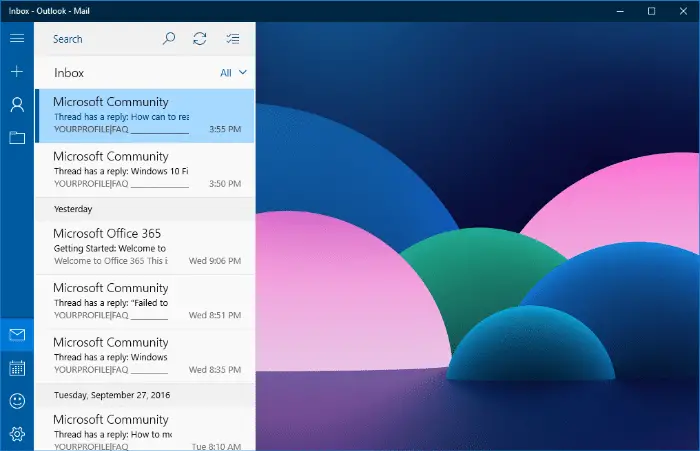Minimize the Mail window
This screenshot has height=451, width=700.
[620, 11]
